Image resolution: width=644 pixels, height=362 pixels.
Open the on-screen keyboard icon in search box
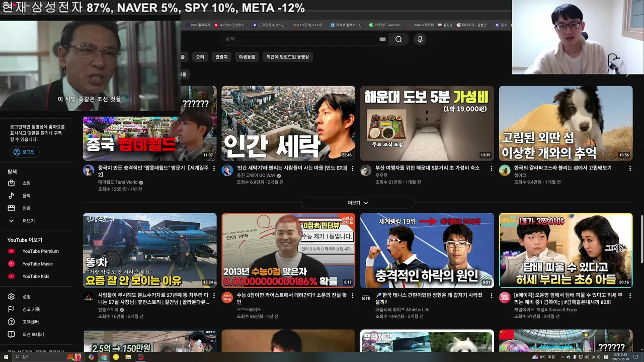pyautogui.click(x=382, y=39)
